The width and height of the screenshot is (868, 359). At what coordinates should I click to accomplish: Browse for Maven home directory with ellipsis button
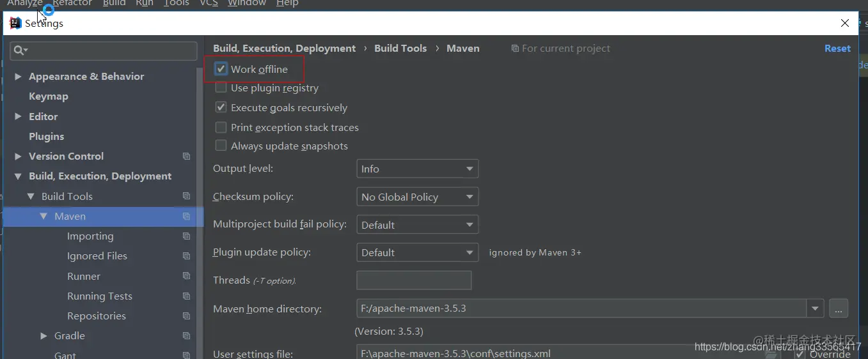click(839, 309)
